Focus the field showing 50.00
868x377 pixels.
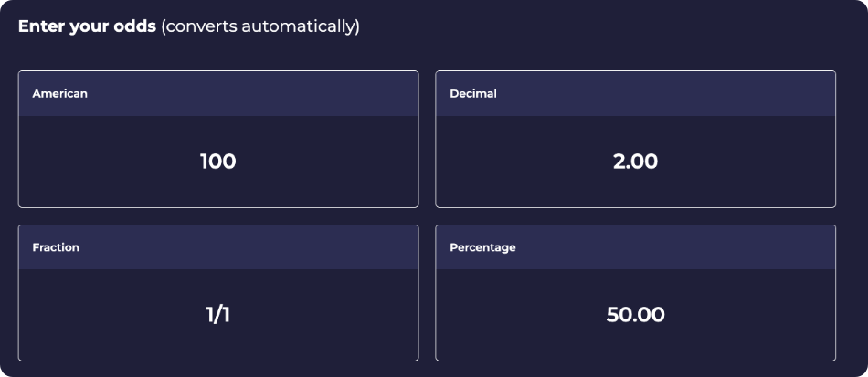coord(635,315)
